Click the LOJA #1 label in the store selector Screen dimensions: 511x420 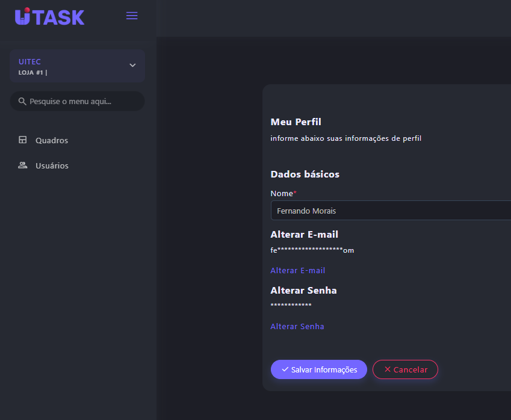pyautogui.click(x=33, y=73)
